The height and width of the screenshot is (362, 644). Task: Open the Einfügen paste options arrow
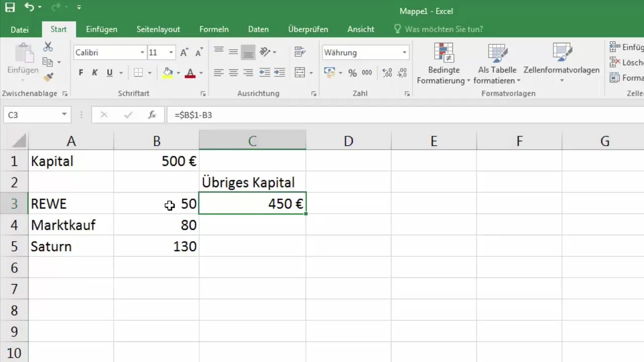(23, 80)
